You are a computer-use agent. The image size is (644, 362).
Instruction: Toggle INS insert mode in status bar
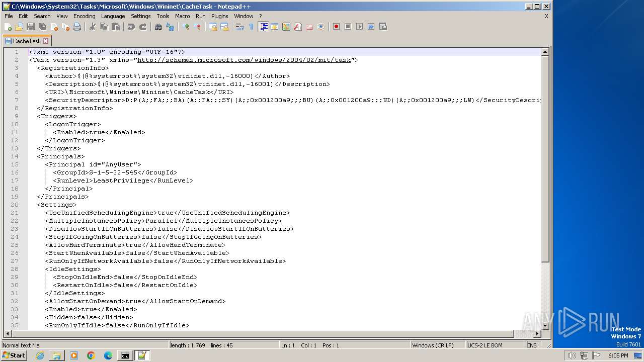(532, 345)
